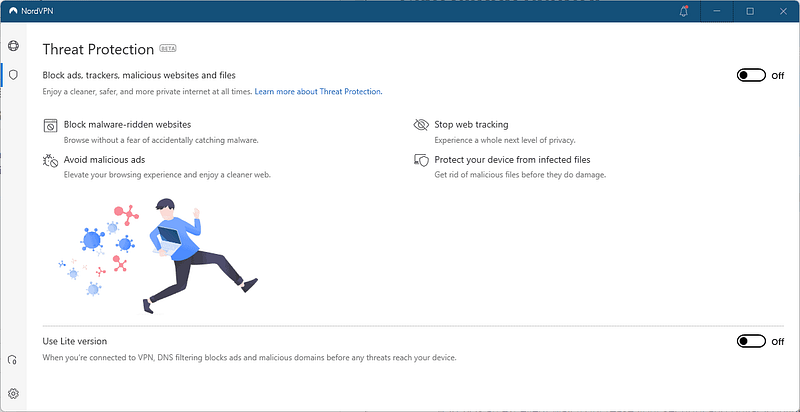Screen dimensions: 800x412
Task: Open the notifications bell icon
Action: [684, 11]
